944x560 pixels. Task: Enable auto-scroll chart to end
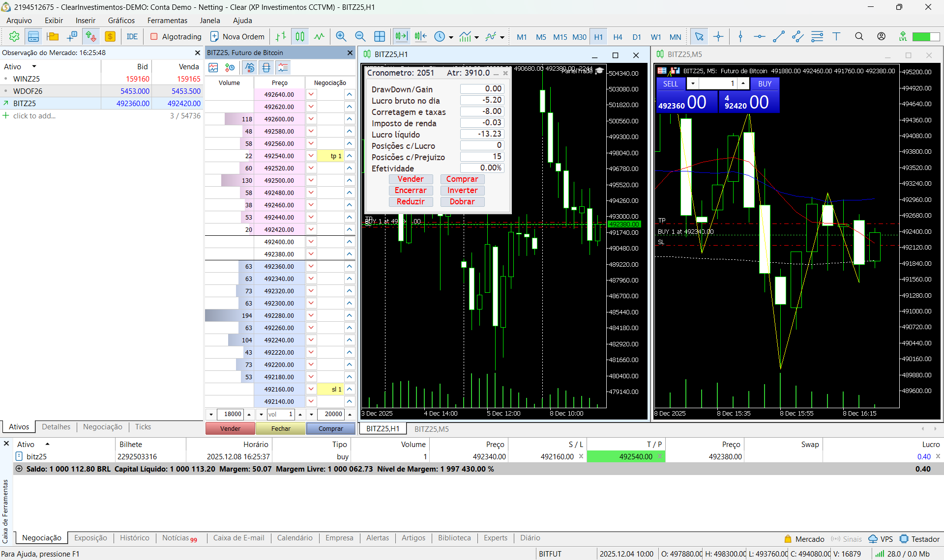click(x=401, y=36)
